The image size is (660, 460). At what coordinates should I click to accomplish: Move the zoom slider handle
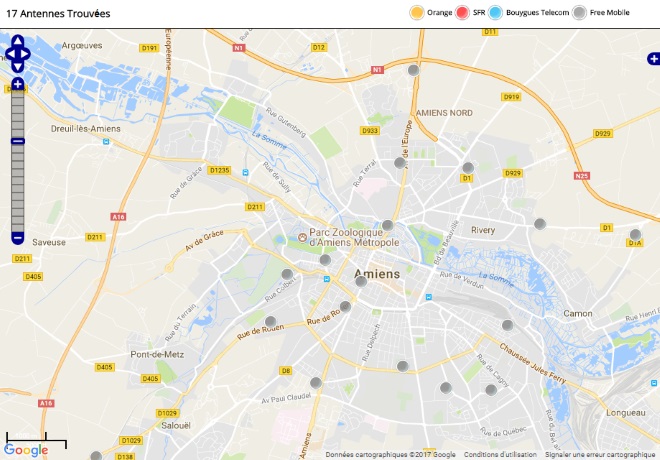pos(18,141)
